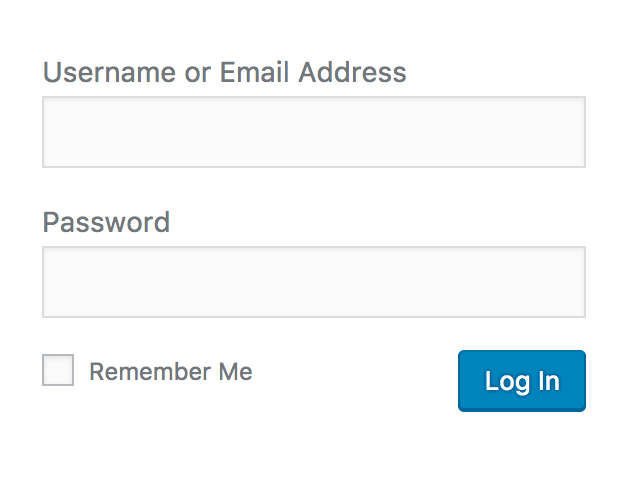Focus the Password input field
The height and width of the screenshot is (500, 634).
click(x=313, y=282)
